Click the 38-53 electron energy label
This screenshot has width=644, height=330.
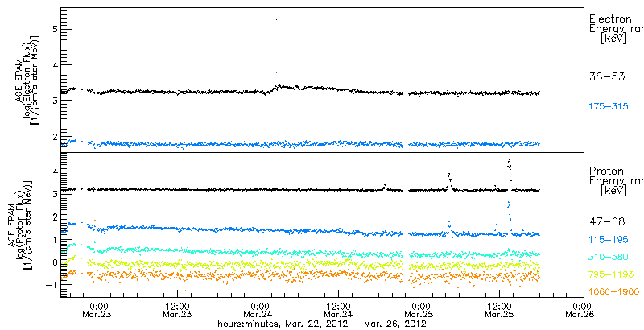[x=607, y=76]
